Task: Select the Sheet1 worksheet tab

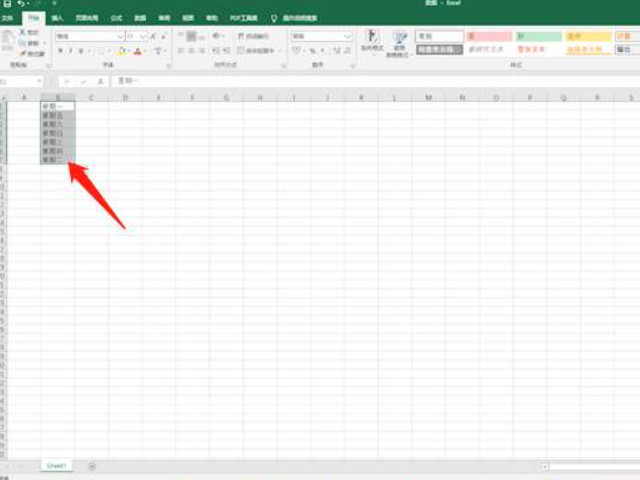Action: coord(55,466)
